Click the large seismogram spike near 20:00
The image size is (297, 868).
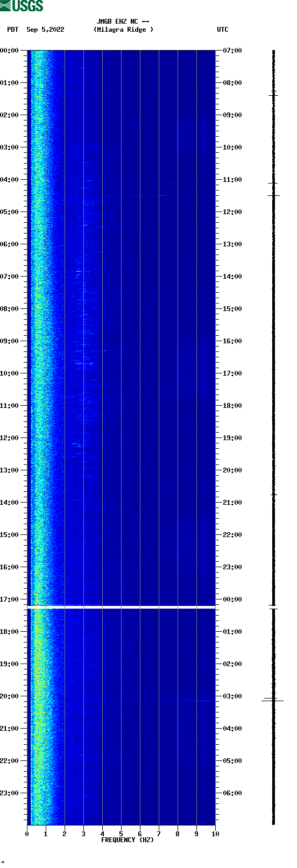click(273, 701)
